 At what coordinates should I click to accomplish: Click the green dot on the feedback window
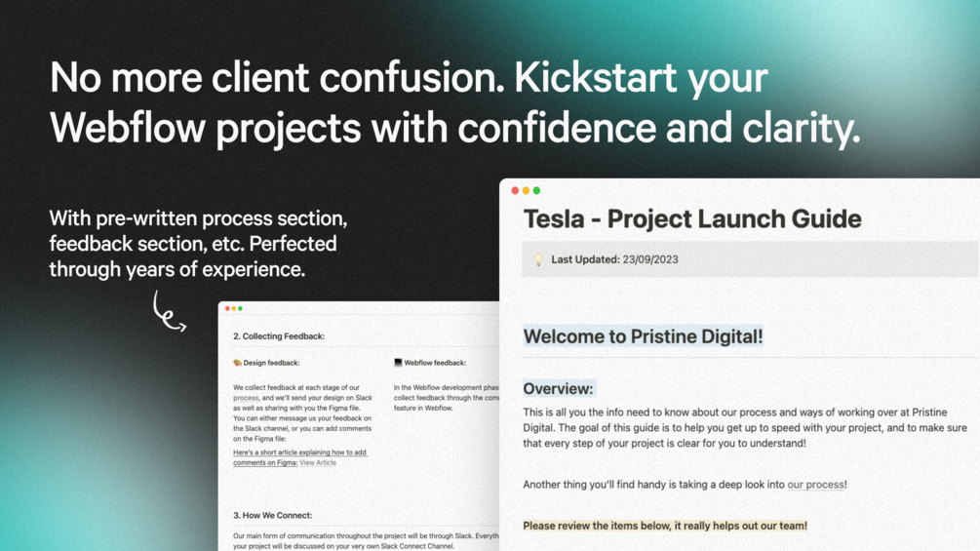coord(240,308)
